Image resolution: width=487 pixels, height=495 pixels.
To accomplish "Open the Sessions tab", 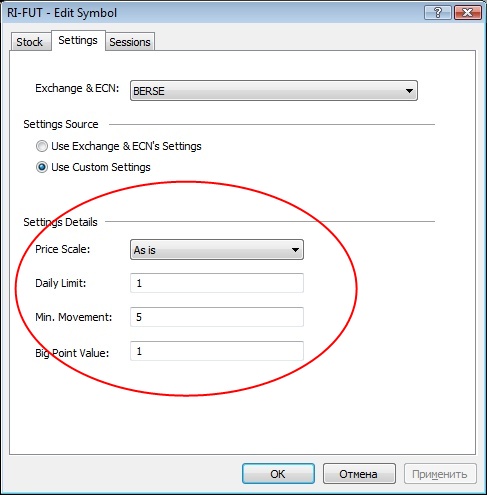I will [x=130, y=42].
